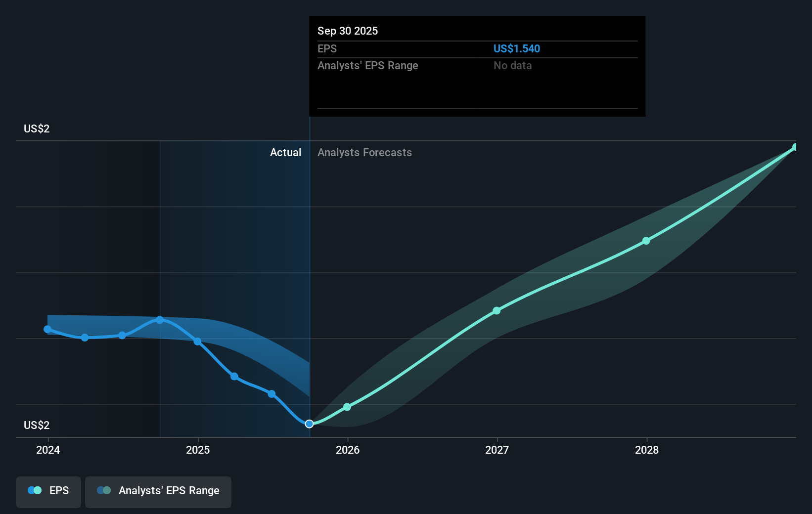The width and height of the screenshot is (812, 514).
Task: Click the final forecast point at chart's right edge
Action: pyautogui.click(x=795, y=147)
